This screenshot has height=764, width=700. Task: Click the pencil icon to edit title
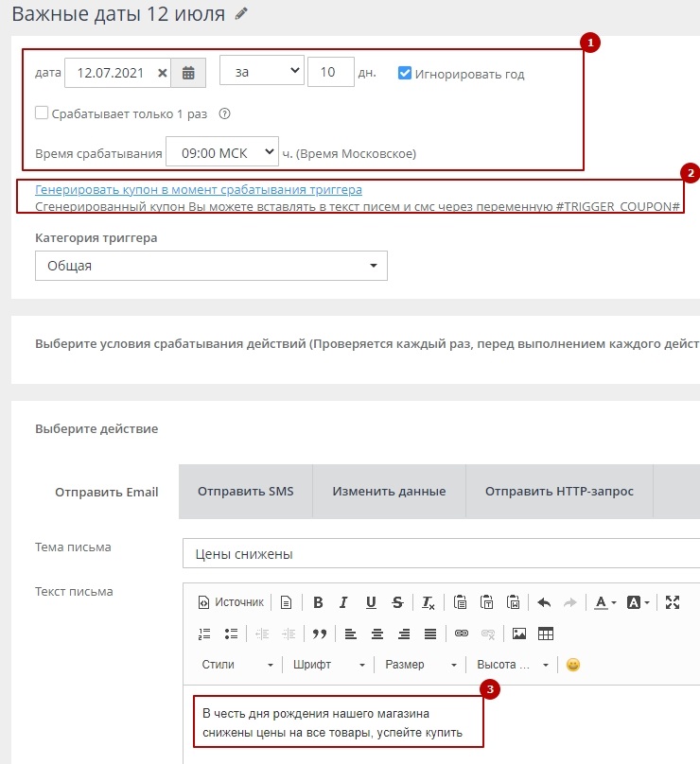pos(241,13)
